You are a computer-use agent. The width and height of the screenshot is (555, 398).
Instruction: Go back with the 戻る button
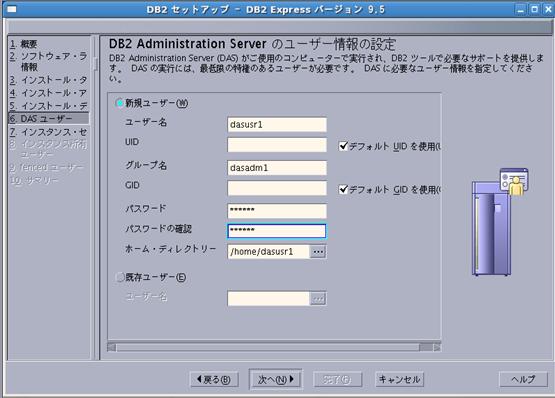(x=214, y=380)
